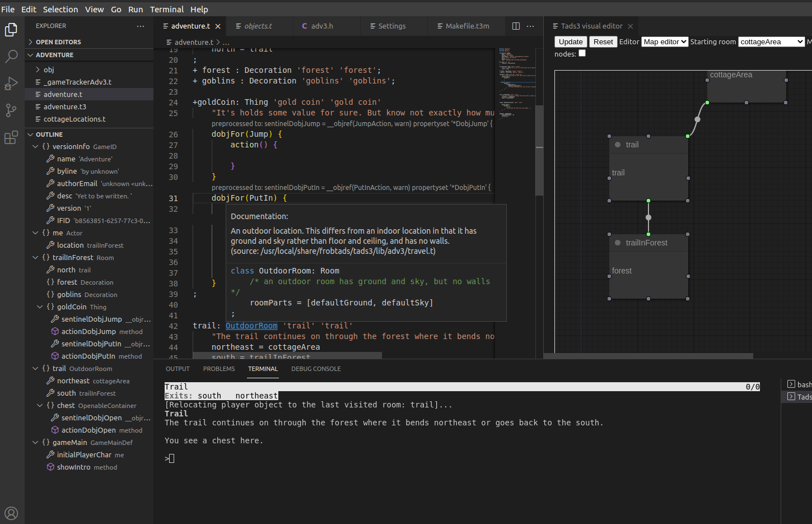Switch to the PROBLEMS panel tab
This screenshot has height=524, width=812.
pyautogui.click(x=219, y=369)
